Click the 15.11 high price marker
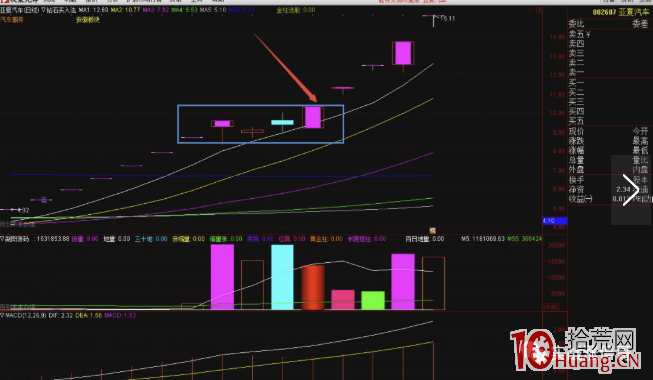The height and width of the screenshot is (380, 653). tap(448, 18)
